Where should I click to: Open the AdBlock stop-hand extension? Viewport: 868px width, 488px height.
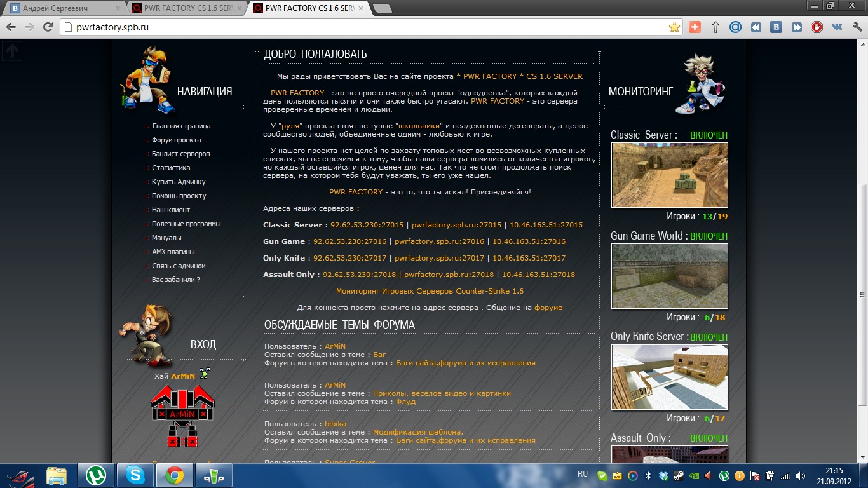(x=817, y=27)
